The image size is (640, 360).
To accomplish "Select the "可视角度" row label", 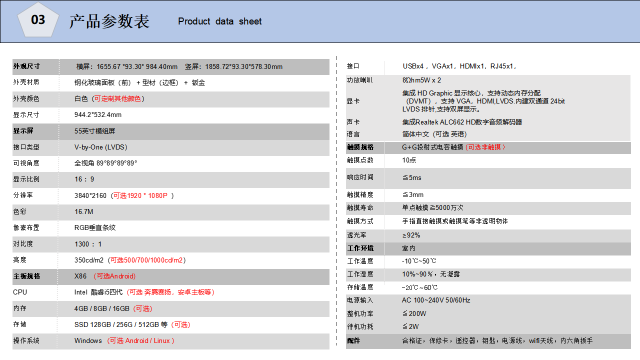I will click(26, 163).
